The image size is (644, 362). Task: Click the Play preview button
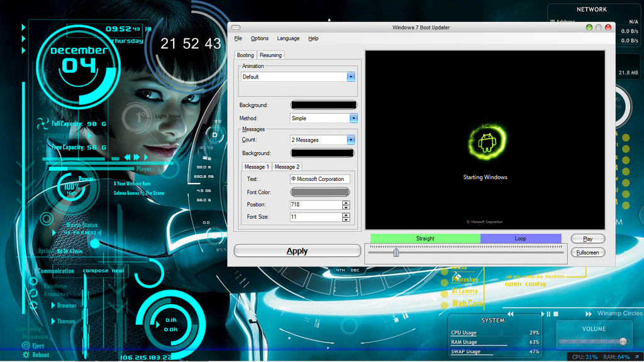coord(588,238)
